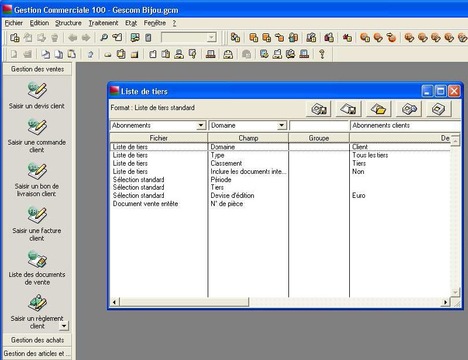Open the Fichier menu

(14, 23)
